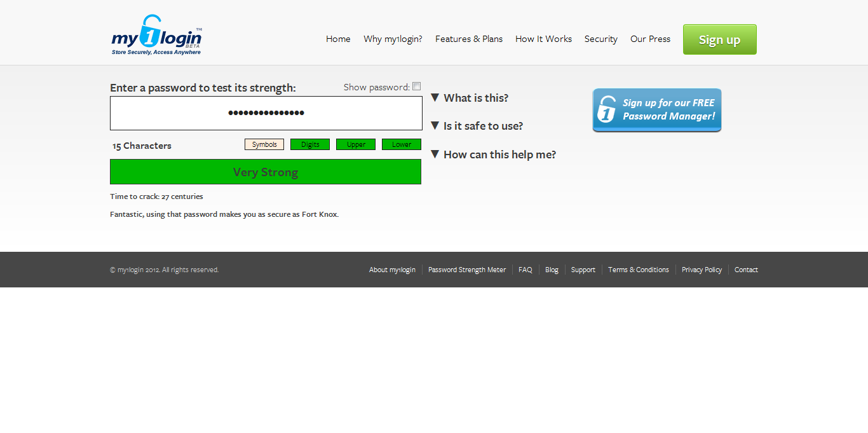
Task: Follow the Terms & Conditions link
Action: tap(638, 270)
